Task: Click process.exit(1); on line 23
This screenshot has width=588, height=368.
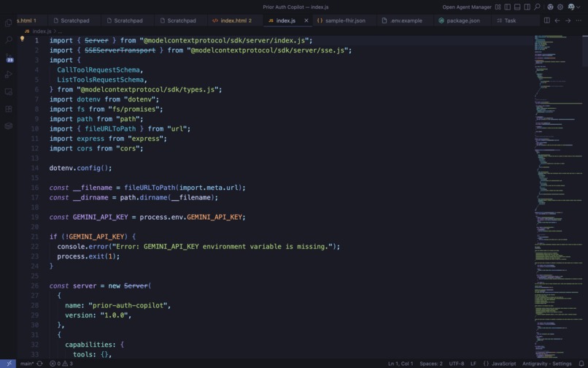Action: pyautogui.click(x=88, y=256)
